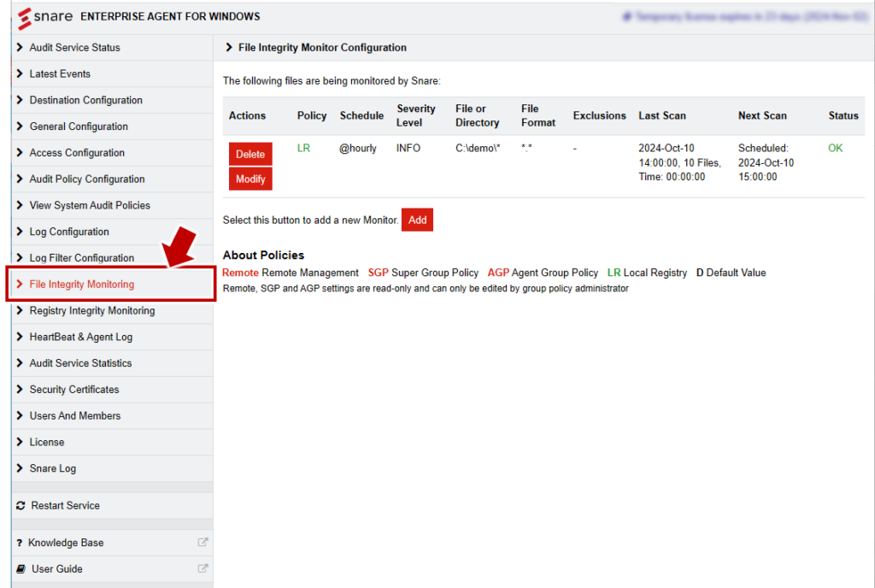Click the Knowledge Base question mark icon

point(20,543)
